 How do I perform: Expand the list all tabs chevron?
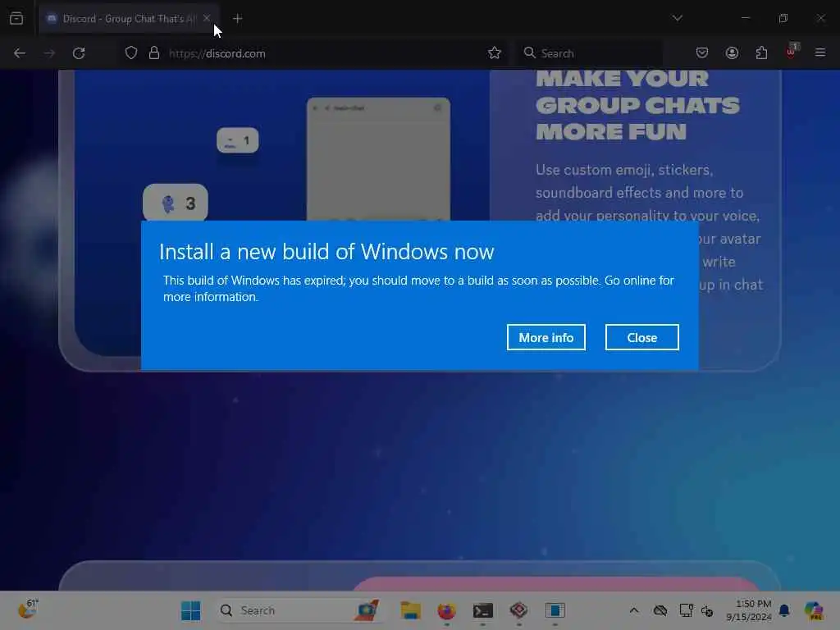tap(677, 18)
